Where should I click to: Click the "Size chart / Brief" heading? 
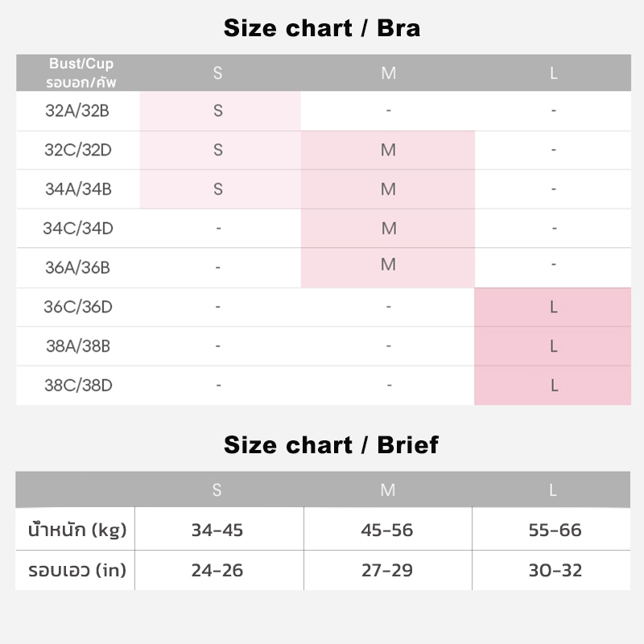click(331, 445)
